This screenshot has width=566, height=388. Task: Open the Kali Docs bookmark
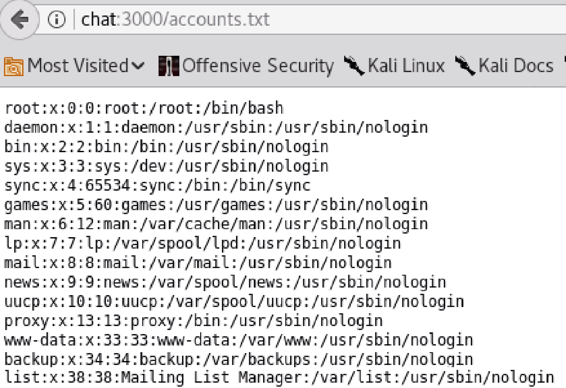click(x=504, y=66)
